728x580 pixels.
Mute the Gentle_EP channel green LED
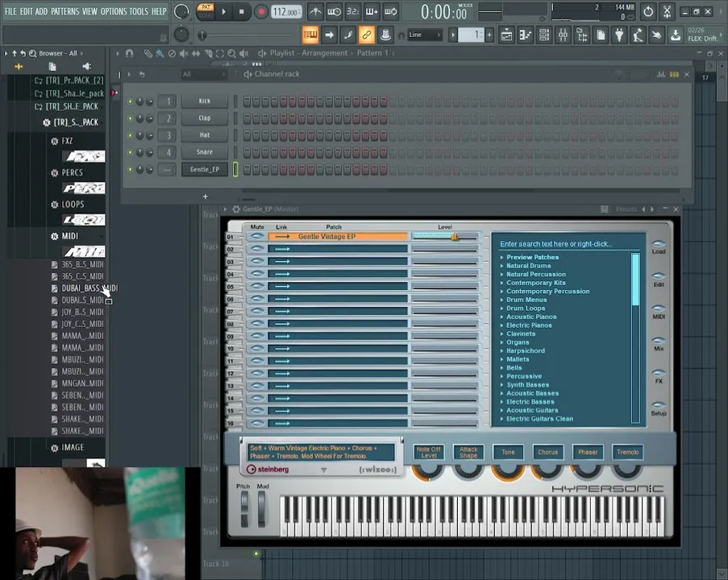click(130, 169)
